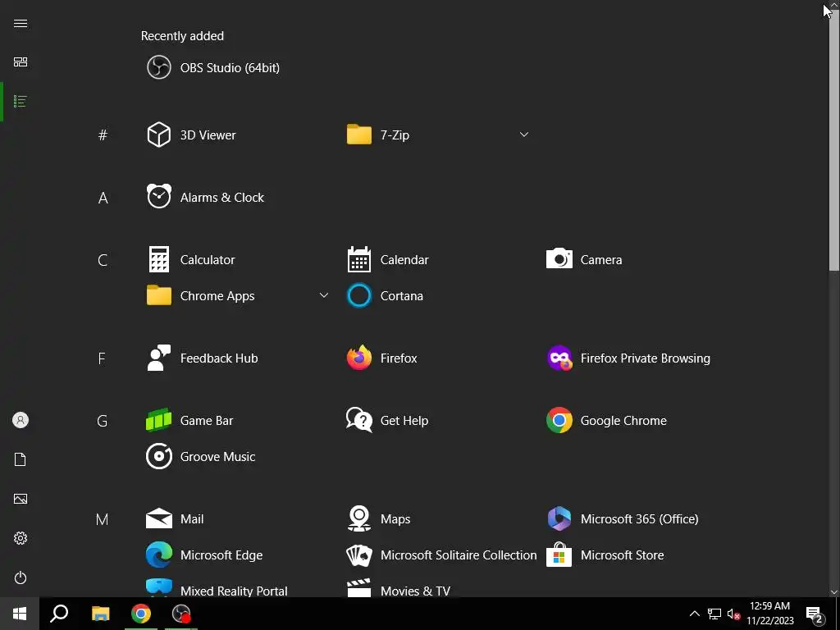
Task: Open the clock showing 12:59 AM
Action: (769, 614)
